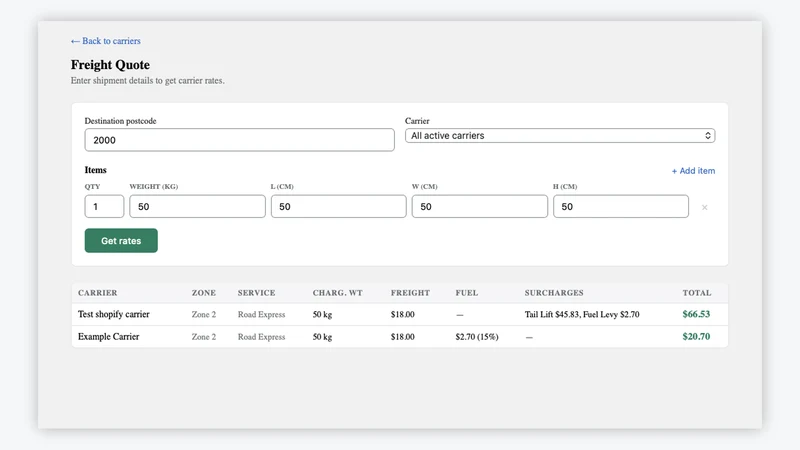Click the Destination postcode field showing 2000
The height and width of the screenshot is (450, 800).
[x=239, y=140]
